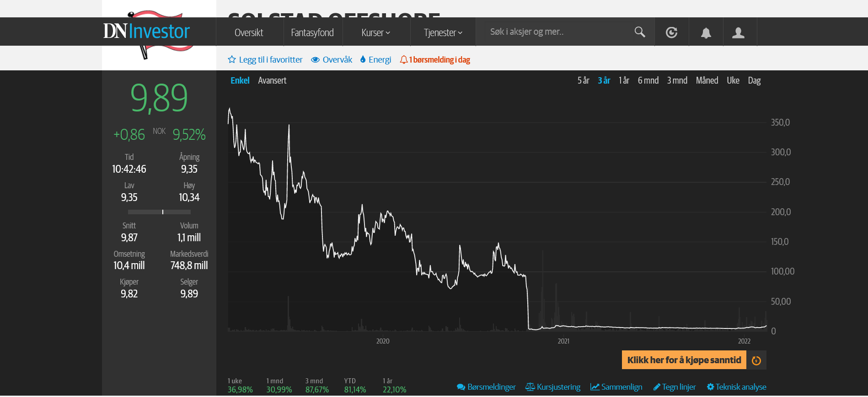Click the drop icon beside Energi
The image size is (868, 397).
363,59
